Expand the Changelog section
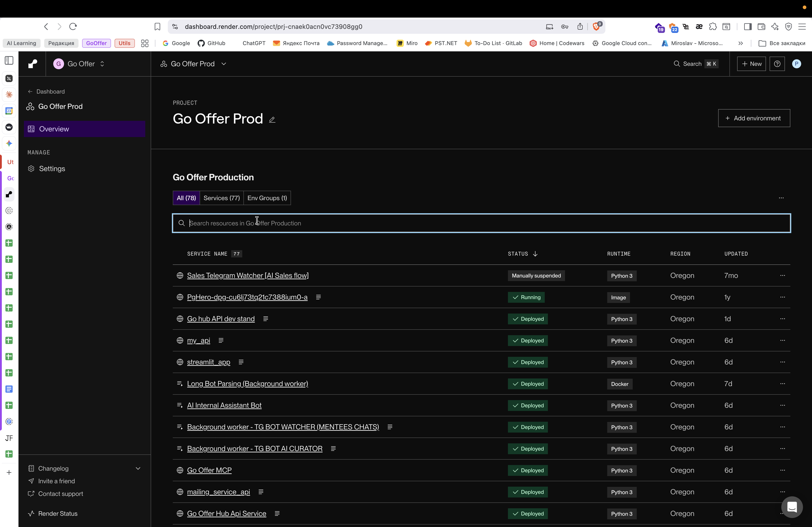This screenshot has width=812, height=527. pyautogui.click(x=138, y=468)
